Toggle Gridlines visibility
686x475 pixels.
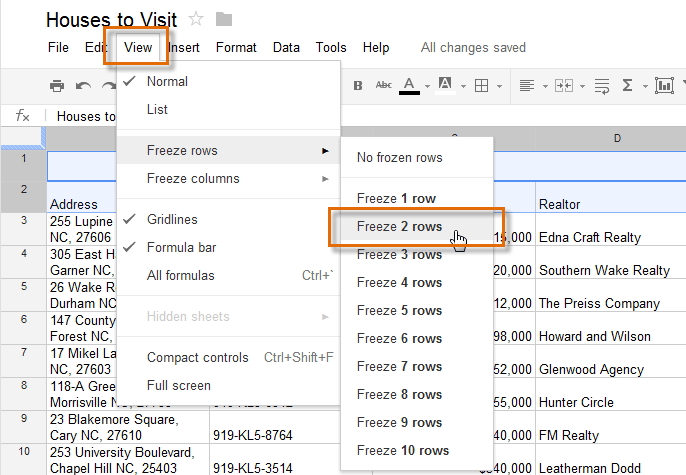(228, 220)
